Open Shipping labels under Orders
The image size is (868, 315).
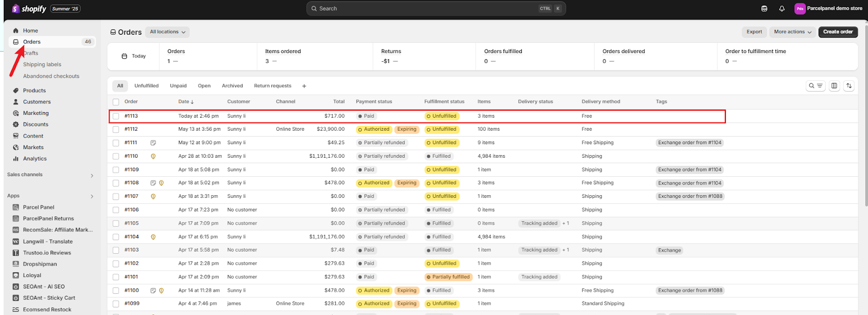coord(42,65)
